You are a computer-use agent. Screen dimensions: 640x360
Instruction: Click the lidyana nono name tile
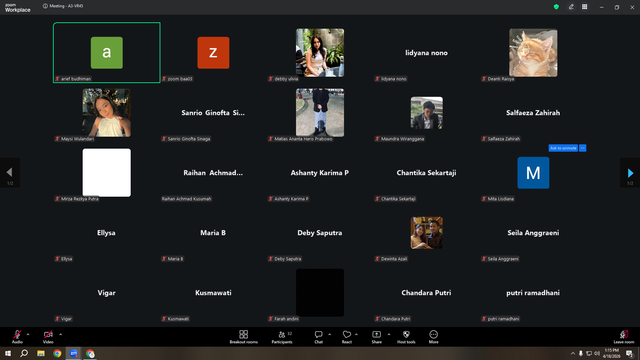(427, 53)
